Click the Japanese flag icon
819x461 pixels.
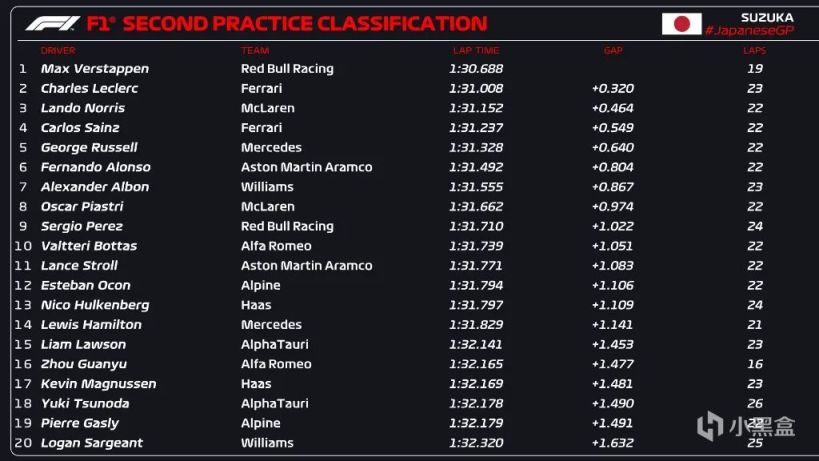click(681, 24)
